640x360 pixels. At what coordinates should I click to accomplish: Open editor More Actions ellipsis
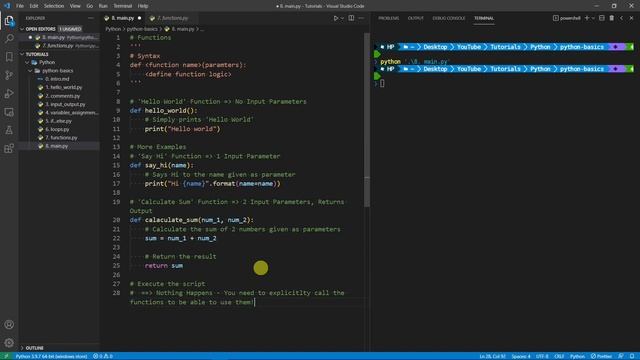pos(361,18)
